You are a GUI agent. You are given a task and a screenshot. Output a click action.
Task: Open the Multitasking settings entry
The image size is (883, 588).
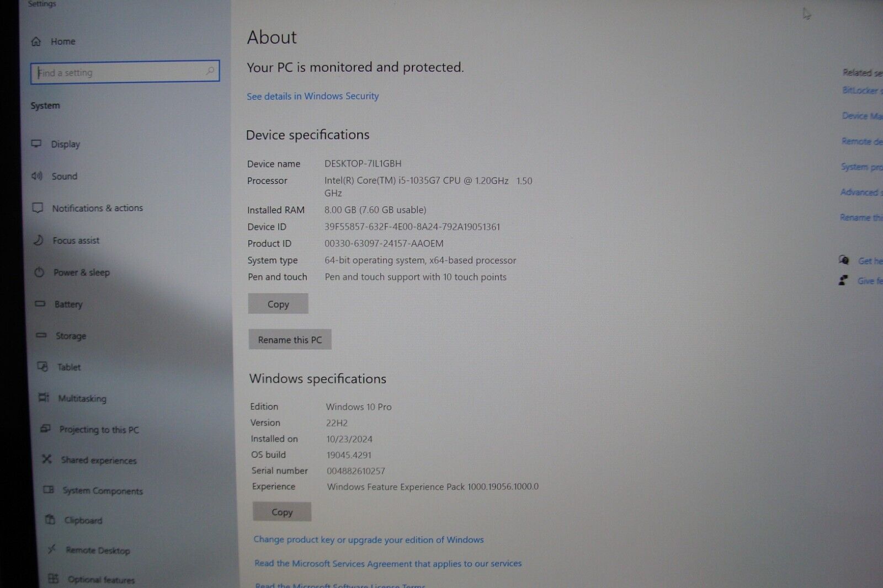click(83, 398)
